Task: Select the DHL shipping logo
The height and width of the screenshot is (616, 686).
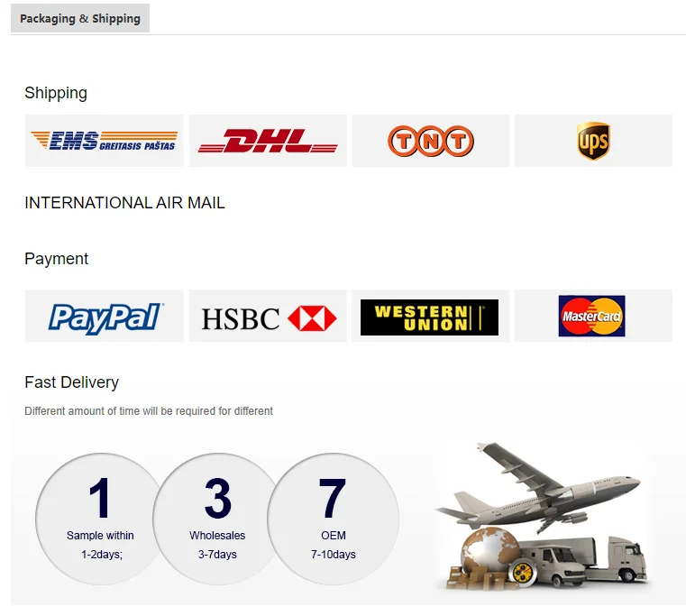Action: [268, 141]
